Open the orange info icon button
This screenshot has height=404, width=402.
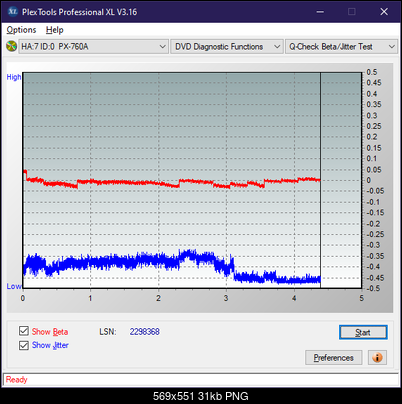click(x=377, y=358)
